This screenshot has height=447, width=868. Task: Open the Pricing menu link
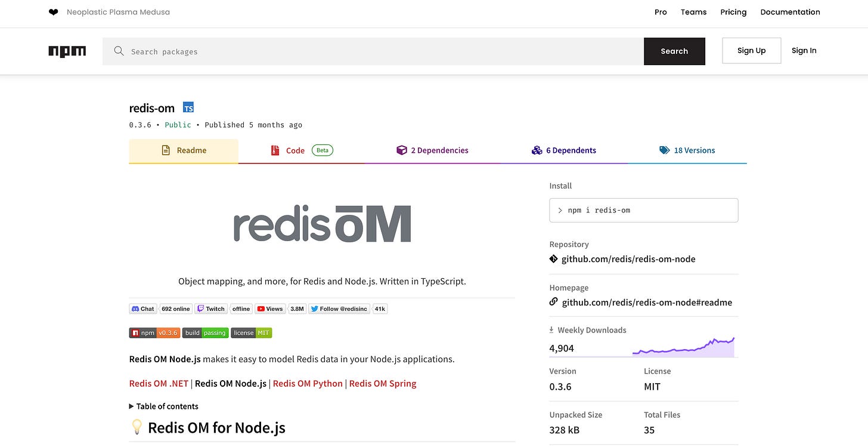[733, 12]
